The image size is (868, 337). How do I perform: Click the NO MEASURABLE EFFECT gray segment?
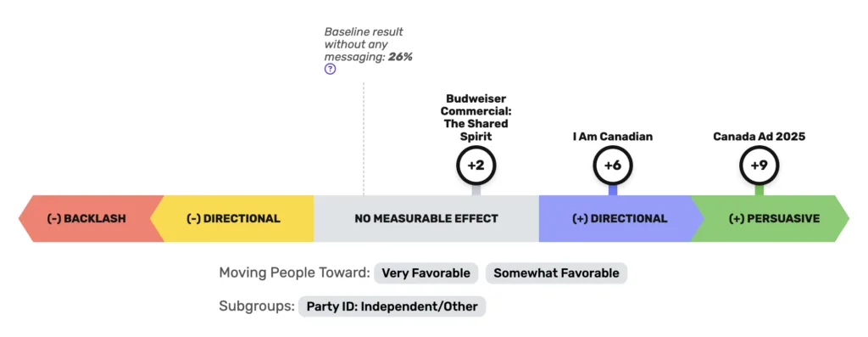[426, 218]
